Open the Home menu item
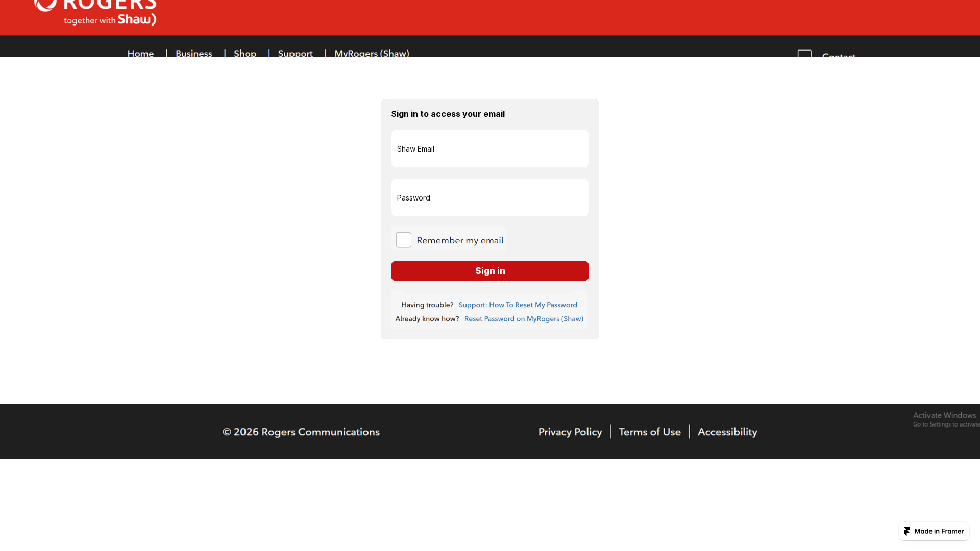 point(140,53)
